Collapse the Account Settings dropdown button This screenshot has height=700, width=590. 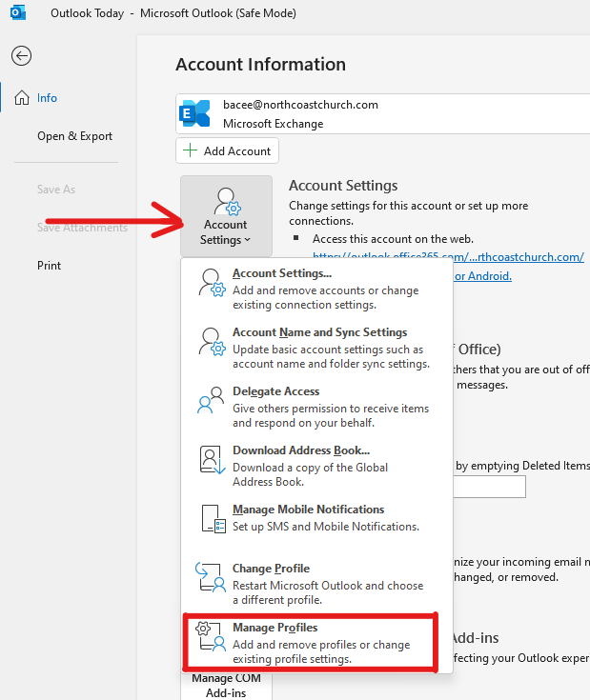tap(225, 216)
